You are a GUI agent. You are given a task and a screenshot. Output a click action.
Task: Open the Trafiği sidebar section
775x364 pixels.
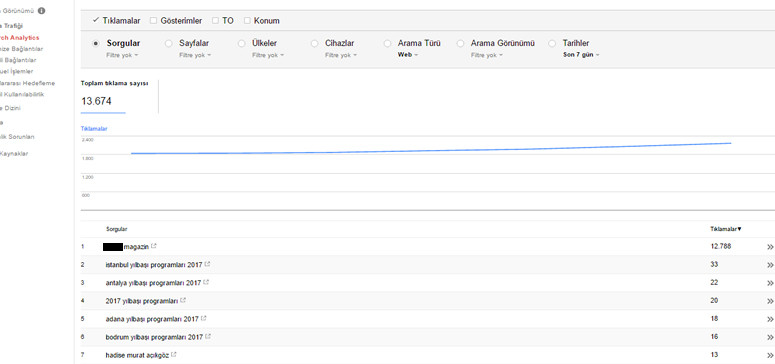click(x=11, y=26)
